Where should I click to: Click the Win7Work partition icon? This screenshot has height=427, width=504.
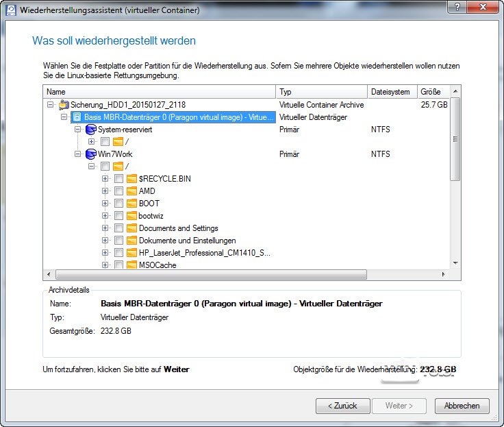[91, 154]
